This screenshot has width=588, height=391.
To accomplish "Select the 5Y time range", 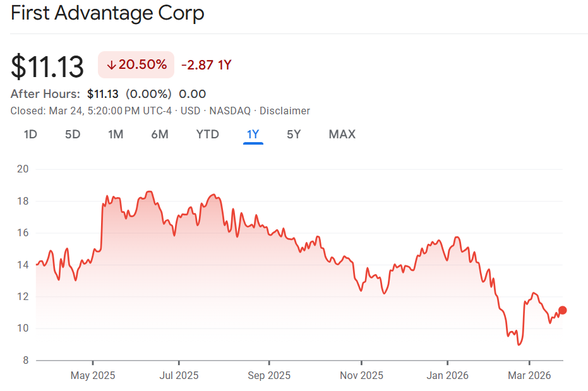I will point(294,134).
